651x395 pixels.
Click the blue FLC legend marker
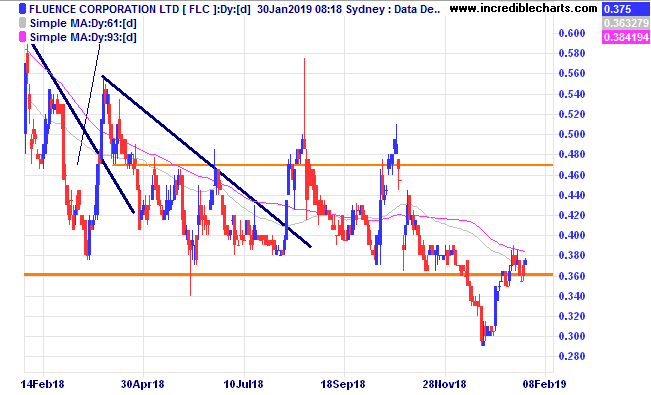click(x=22, y=9)
